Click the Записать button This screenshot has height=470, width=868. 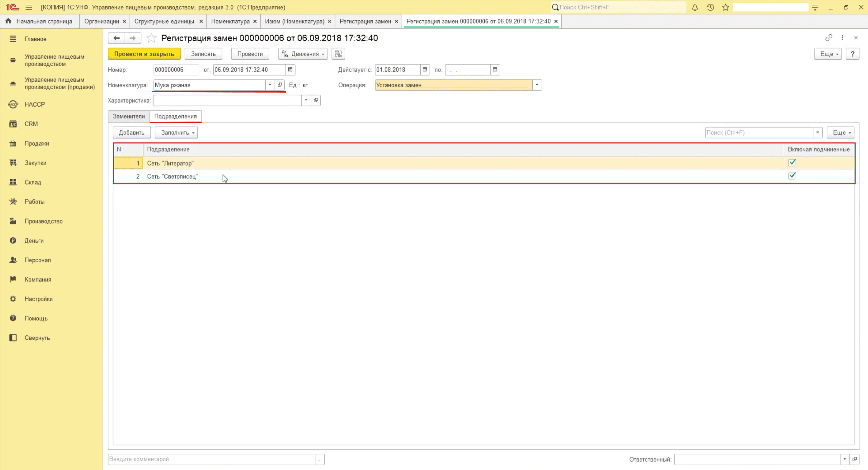(203, 54)
